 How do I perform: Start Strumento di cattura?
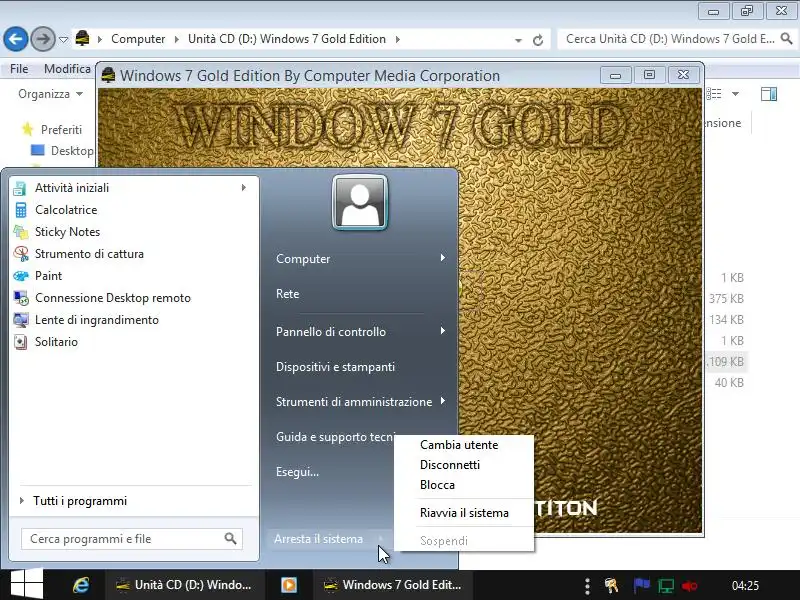[89, 254]
